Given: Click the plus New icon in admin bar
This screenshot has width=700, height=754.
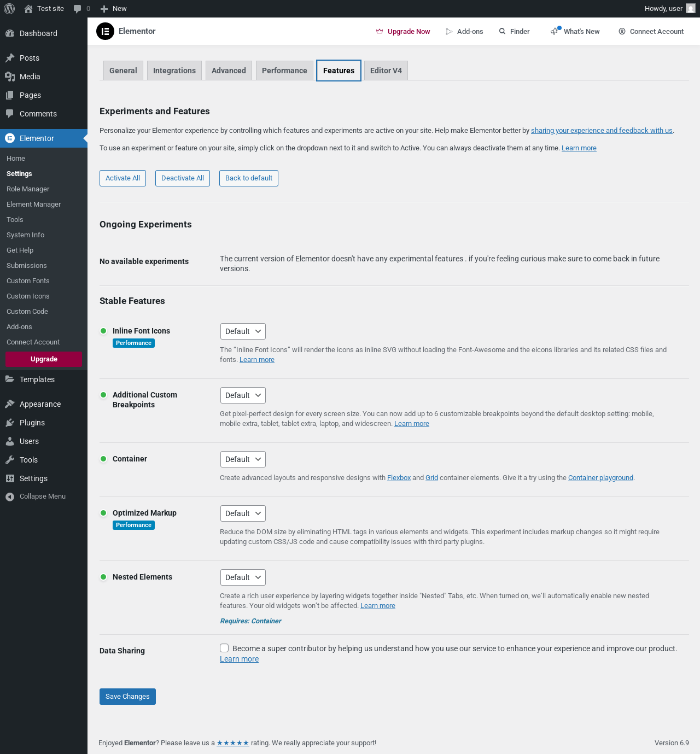Looking at the screenshot, I should pyautogui.click(x=104, y=9).
